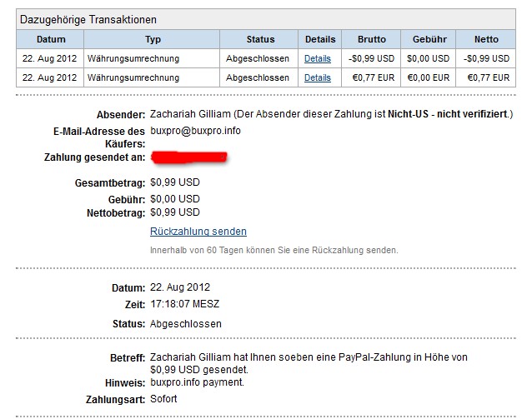This screenshot has width=532, height=419.
Task: Click the Gesamtbetrag value $0,99 USD
Action: click(x=175, y=182)
